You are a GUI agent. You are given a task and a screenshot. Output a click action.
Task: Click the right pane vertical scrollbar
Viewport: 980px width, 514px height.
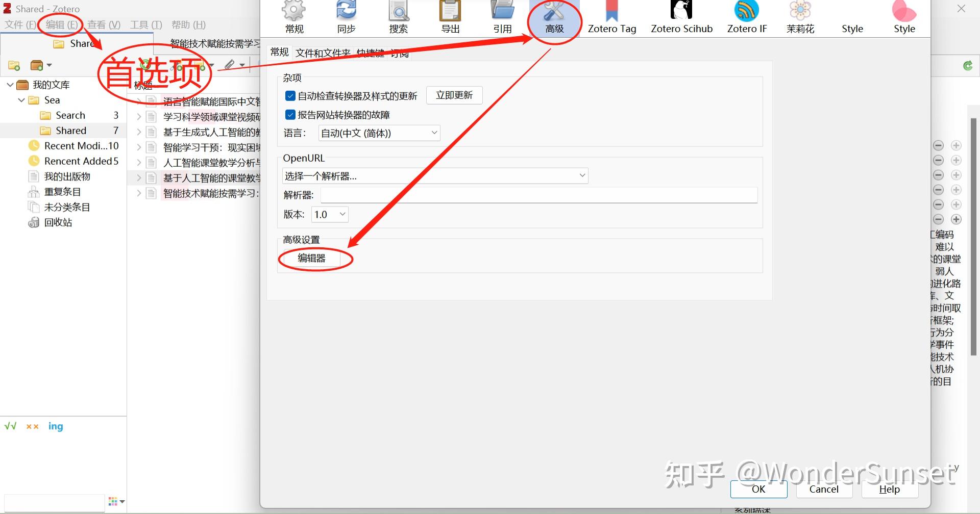coord(973,236)
